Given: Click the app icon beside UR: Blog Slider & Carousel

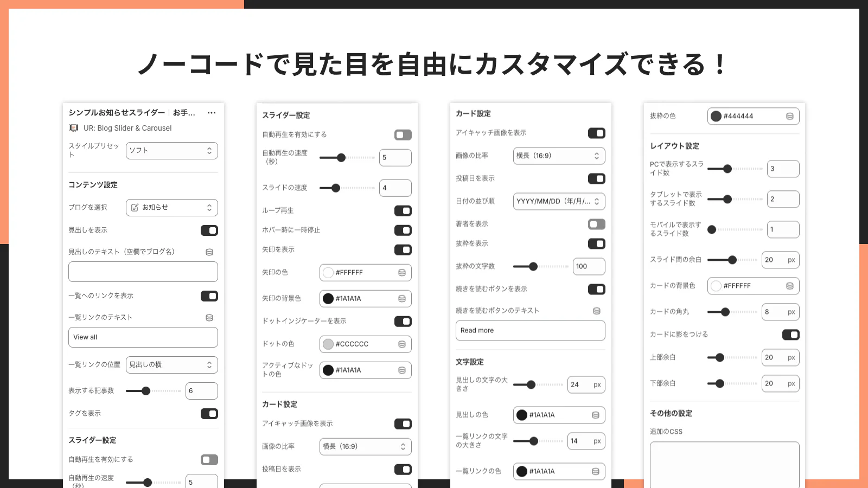Looking at the screenshot, I should [74, 128].
